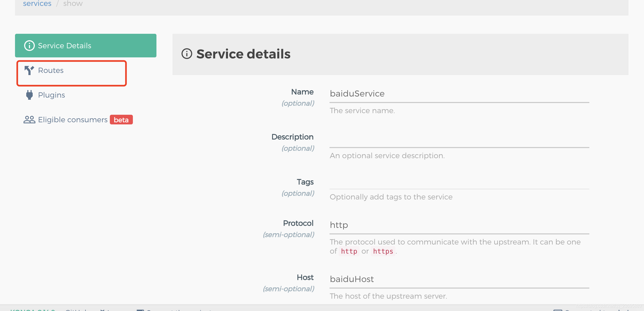
Task: Focus the Protocol field containing http
Action: click(459, 225)
